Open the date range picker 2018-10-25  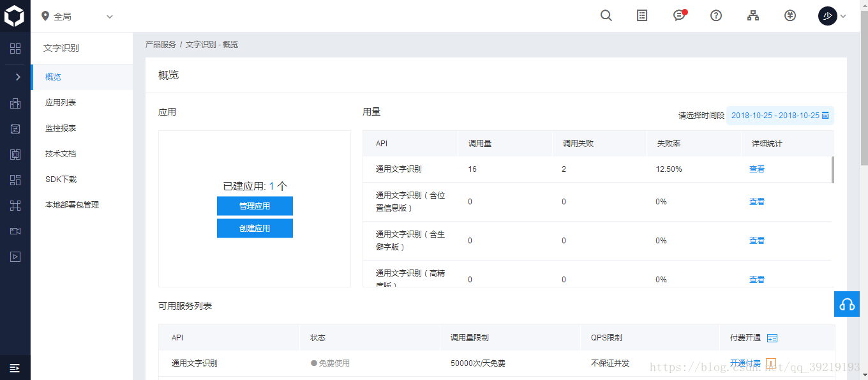click(x=780, y=116)
